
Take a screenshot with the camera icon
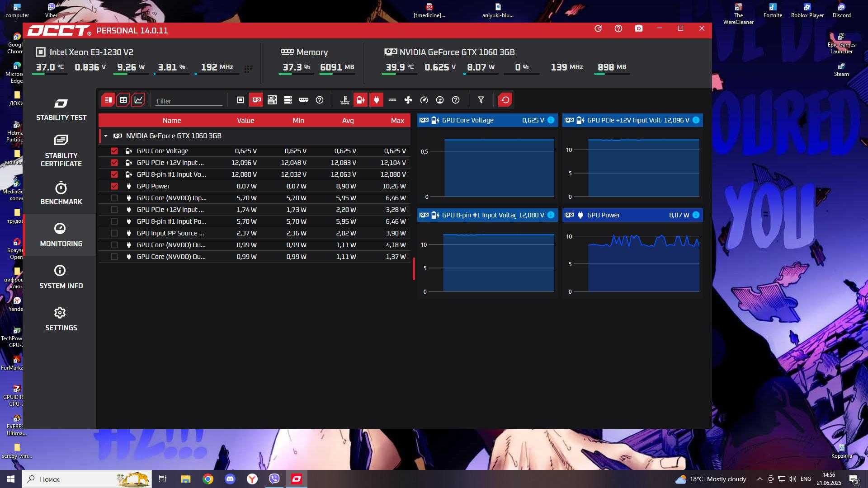639,28
